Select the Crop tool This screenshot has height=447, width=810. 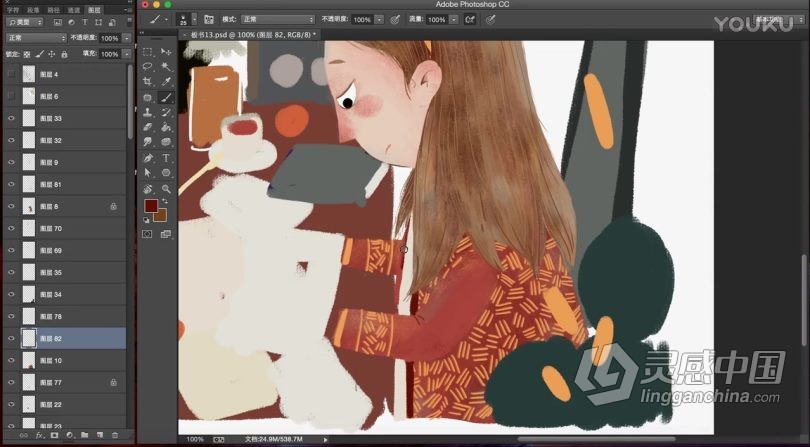tap(148, 82)
